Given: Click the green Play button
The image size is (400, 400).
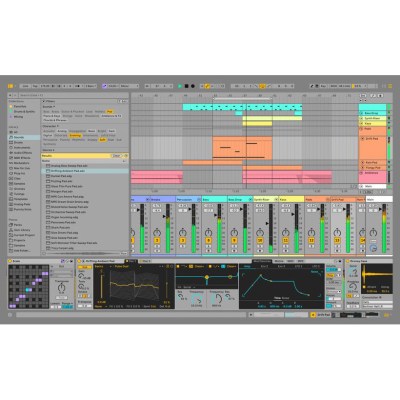Looking at the screenshot, I should pyautogui.click(x=180, y=86).
